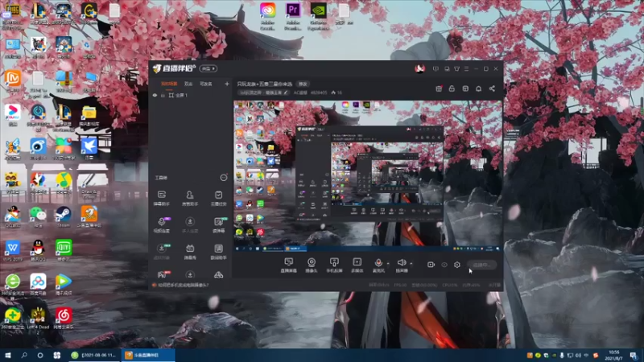The width and height of the screenshot is (644, 362).
Task: Open the skin shirt icon in title bar
Action: tap(456, 69)
